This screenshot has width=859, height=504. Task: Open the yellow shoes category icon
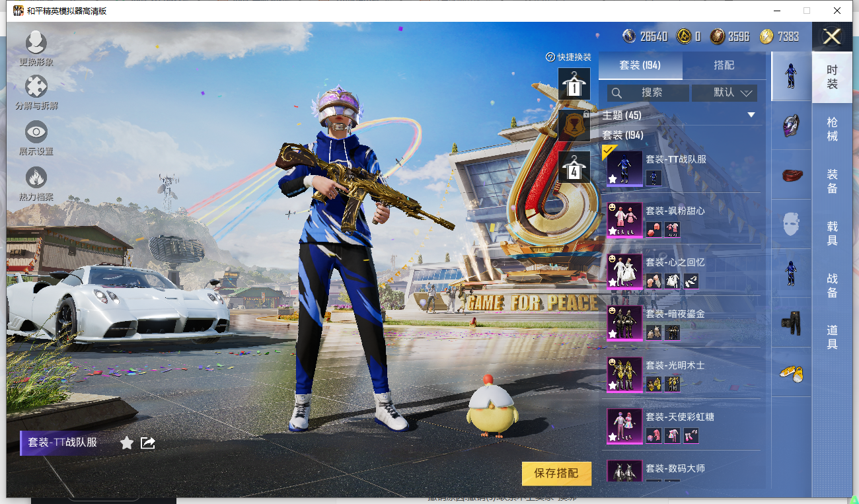click(x=791, y=373)
